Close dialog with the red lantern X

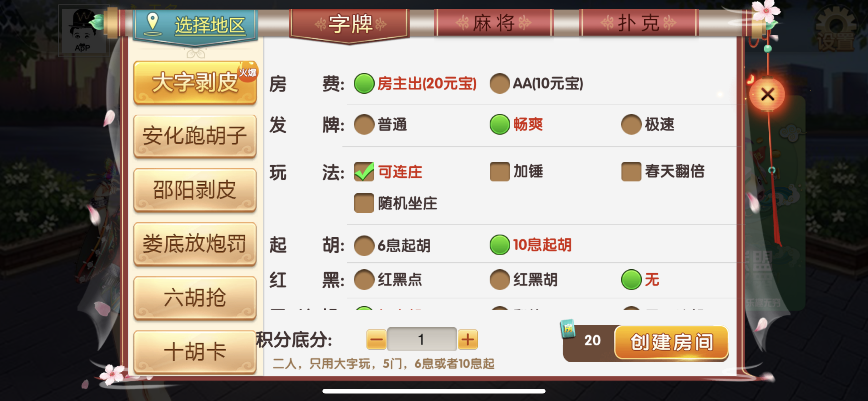pos(767,95)
